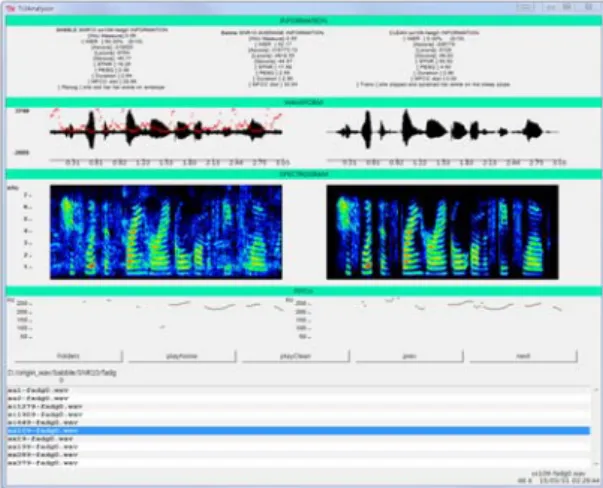Click the Tk icon in the title bar
Viewport: 603px width, 488px height.
point(10,8)
